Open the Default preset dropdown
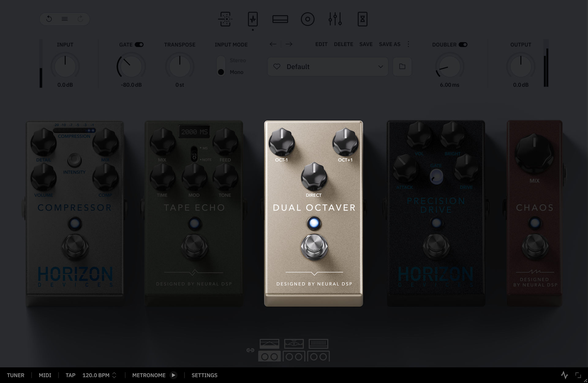588x383 pixels. point(328,66)
